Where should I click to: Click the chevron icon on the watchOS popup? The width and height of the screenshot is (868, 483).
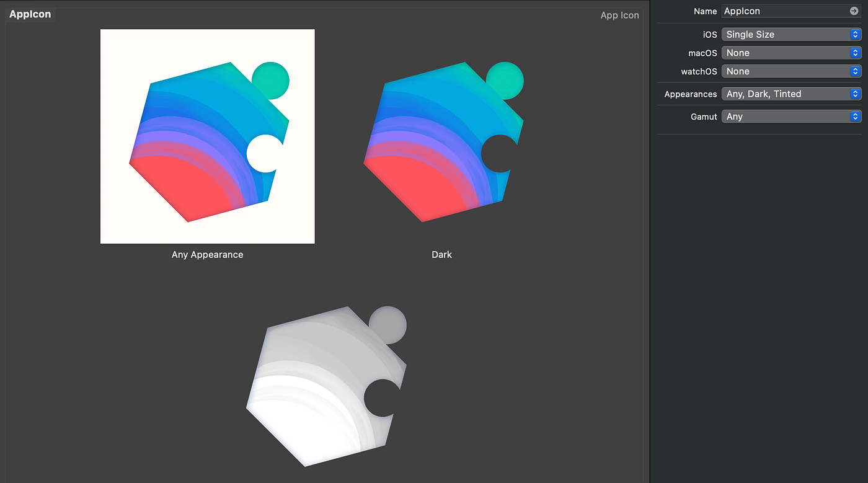coord(856,71)
